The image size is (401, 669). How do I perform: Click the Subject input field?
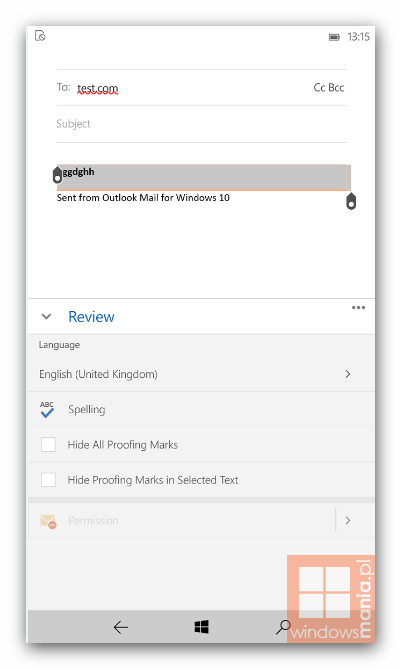(x=201, y=124)
